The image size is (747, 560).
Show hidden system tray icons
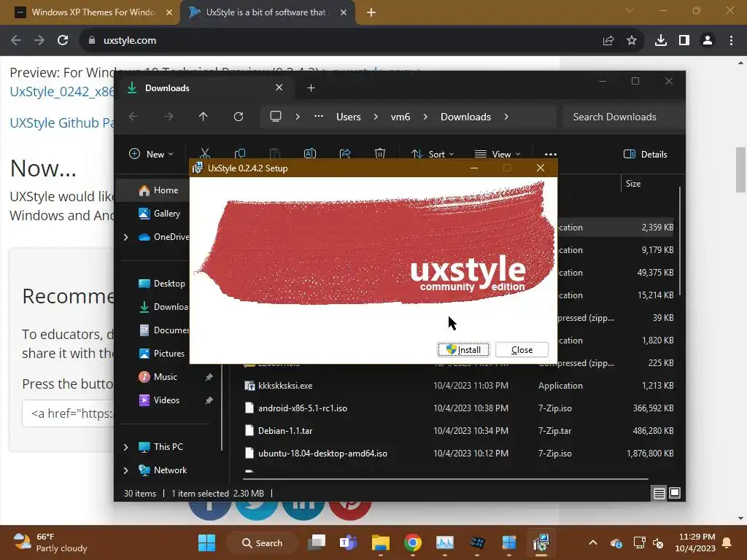coord(592,542)
